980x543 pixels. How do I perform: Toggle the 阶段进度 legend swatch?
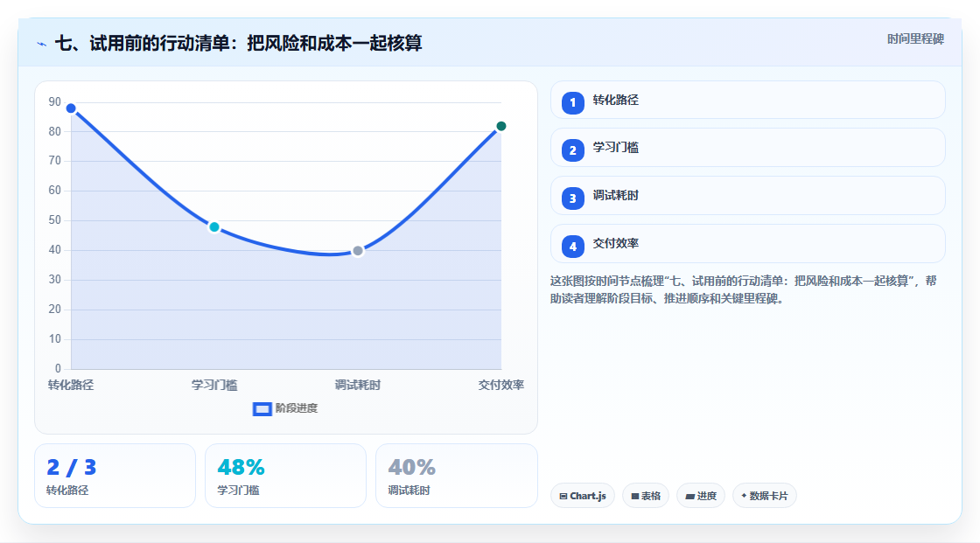tap(262, 408)
